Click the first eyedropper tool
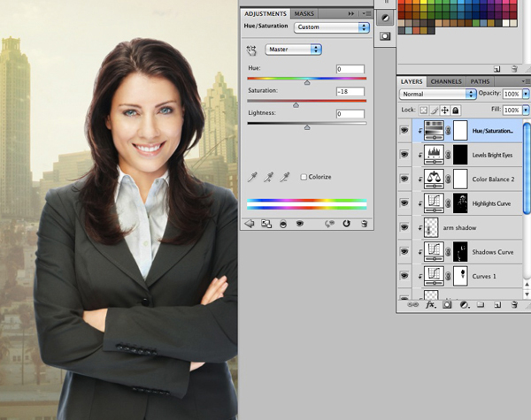Viewport: 531px width, 420px height. [252, 177]
